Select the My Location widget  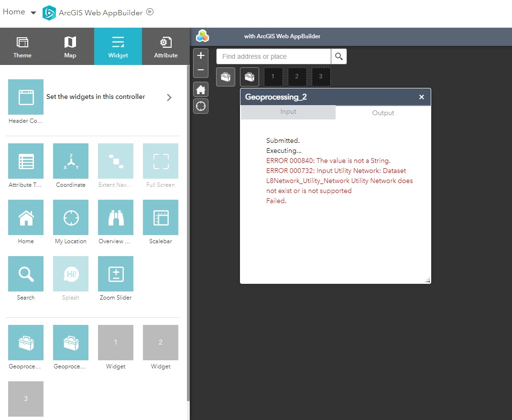tap(70, 217)
